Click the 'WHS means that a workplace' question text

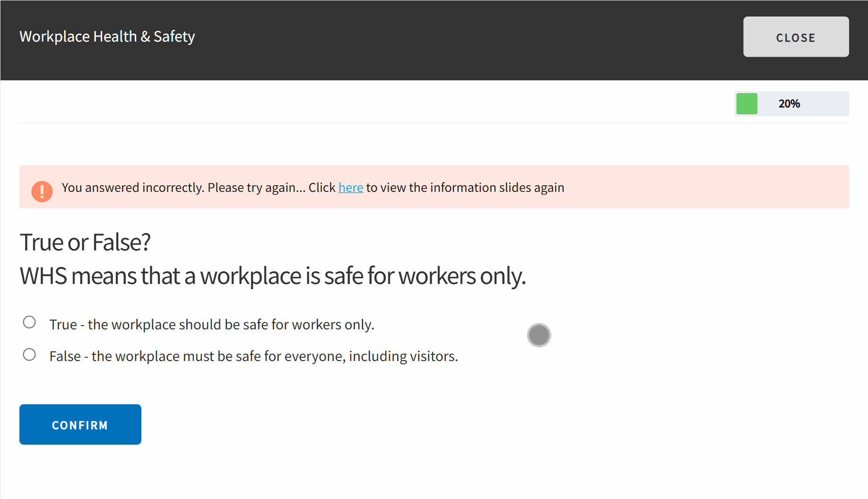coord(272,276)
